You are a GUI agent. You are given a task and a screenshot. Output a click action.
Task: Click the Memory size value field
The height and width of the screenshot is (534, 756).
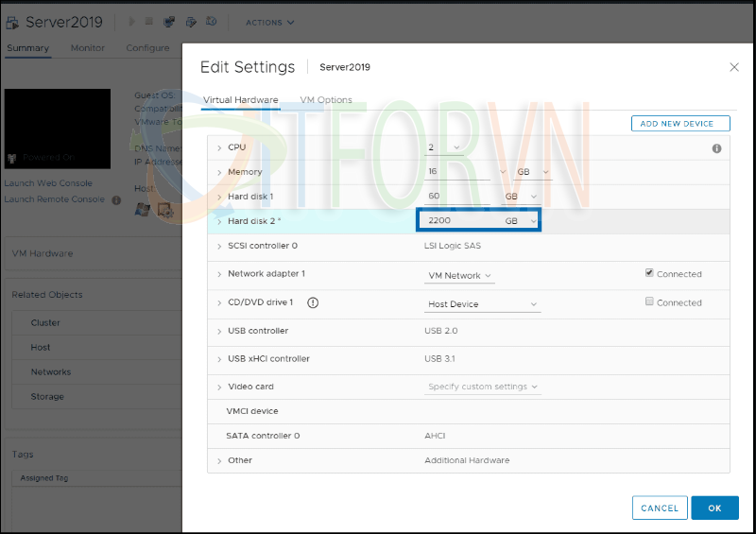457,172
